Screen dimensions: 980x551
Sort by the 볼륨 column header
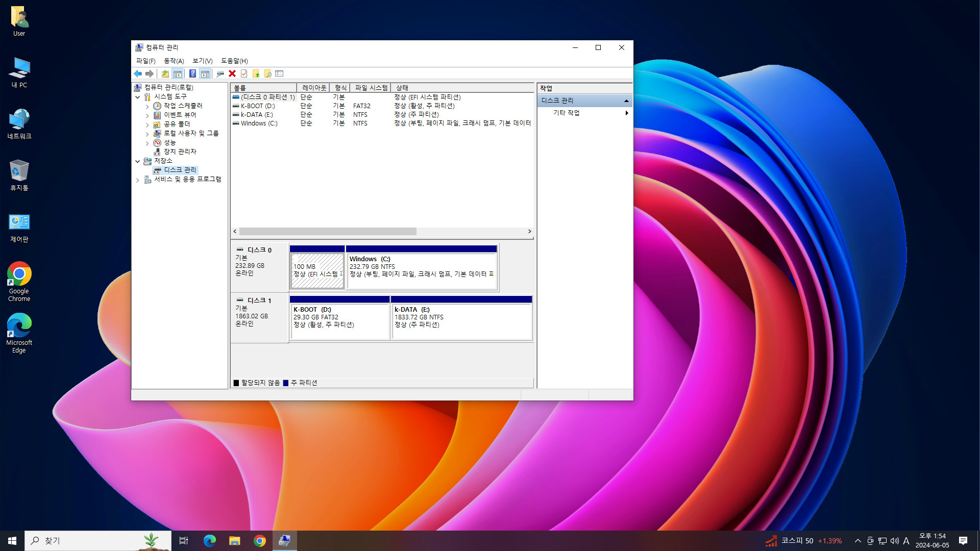click(x=263, y=88)
